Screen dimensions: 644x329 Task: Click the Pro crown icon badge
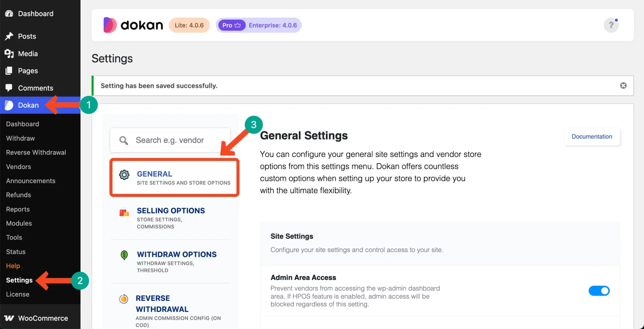pos(231,25)
